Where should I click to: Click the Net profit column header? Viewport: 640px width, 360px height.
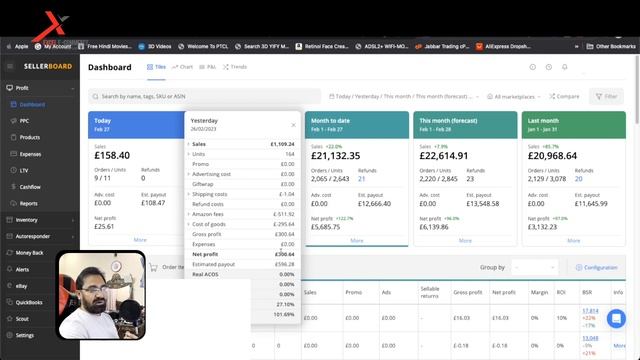coord(504,292)
